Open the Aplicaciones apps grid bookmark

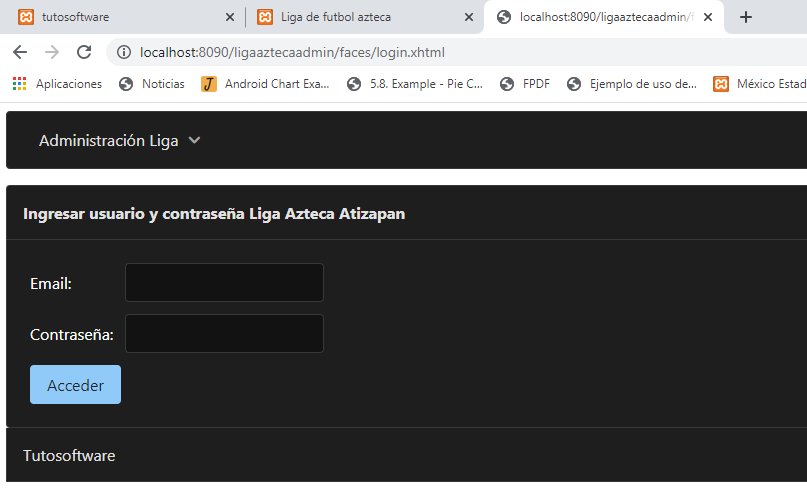pos(58,84)
